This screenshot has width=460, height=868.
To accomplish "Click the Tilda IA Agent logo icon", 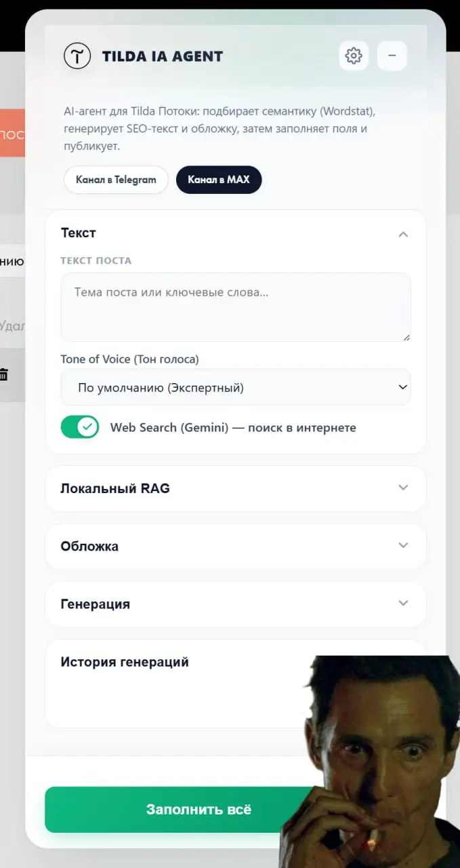I will point(77,56).
